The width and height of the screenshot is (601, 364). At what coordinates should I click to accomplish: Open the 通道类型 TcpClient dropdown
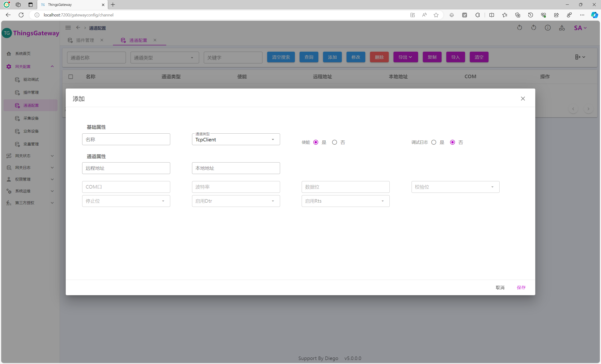tap(236, 139)
